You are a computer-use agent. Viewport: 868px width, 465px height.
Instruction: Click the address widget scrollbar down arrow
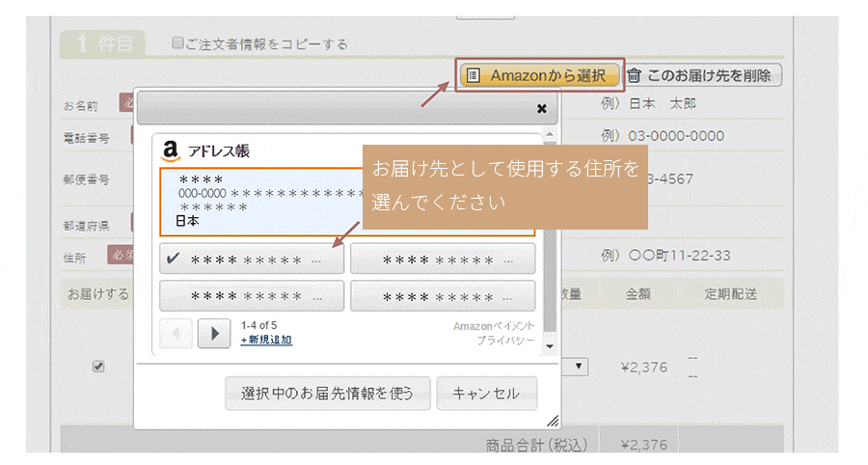click(549, 346)
